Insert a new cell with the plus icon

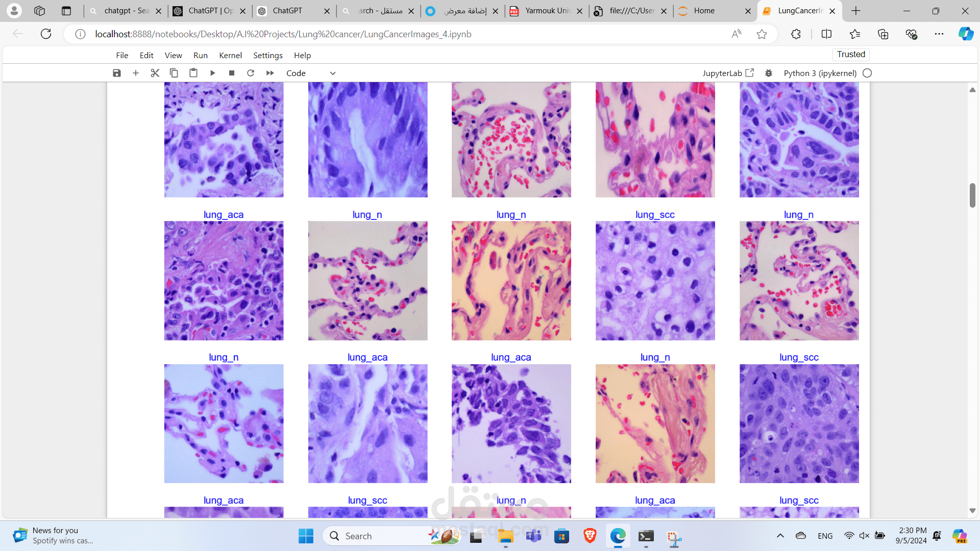coord(136,73)
